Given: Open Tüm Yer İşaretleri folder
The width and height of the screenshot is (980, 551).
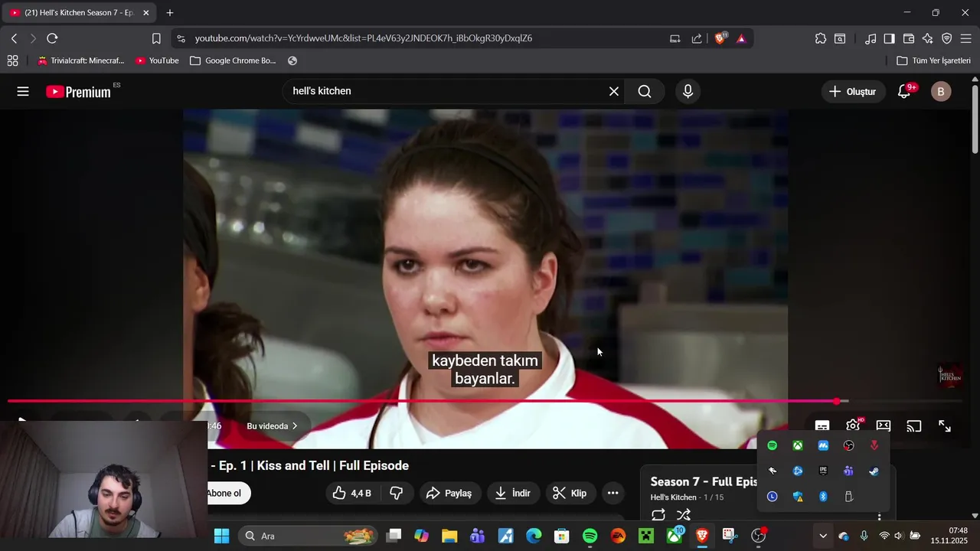Looking at the screenshot, I should pos(934,60).
